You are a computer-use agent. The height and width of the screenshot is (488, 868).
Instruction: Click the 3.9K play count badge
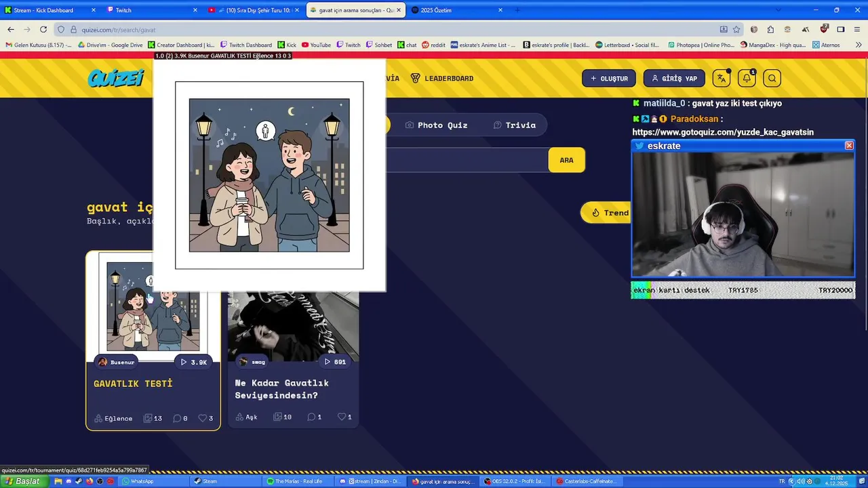(193, 362)
